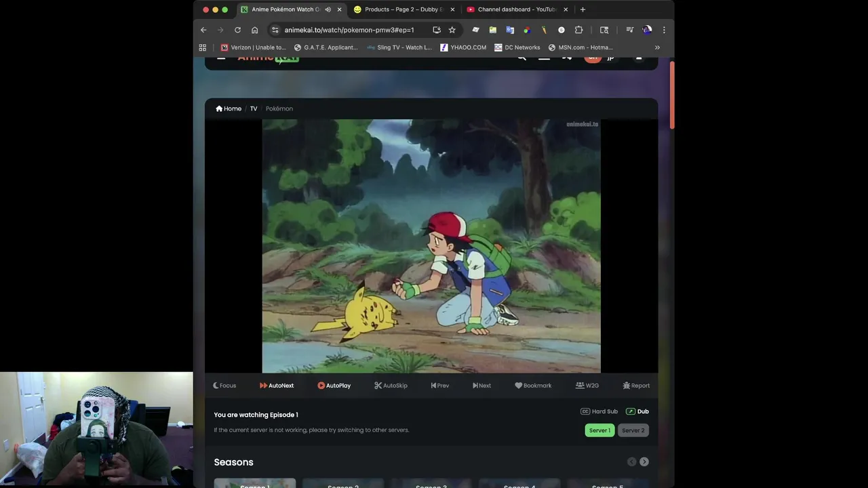Click the paper plane extension icon

coord(475,30)
